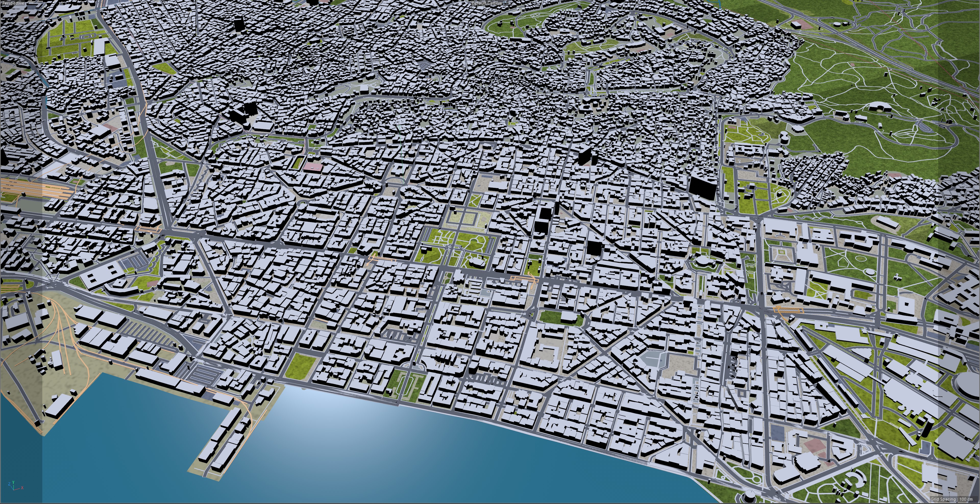Click the Perspective viewport label

tap(13, 3)
